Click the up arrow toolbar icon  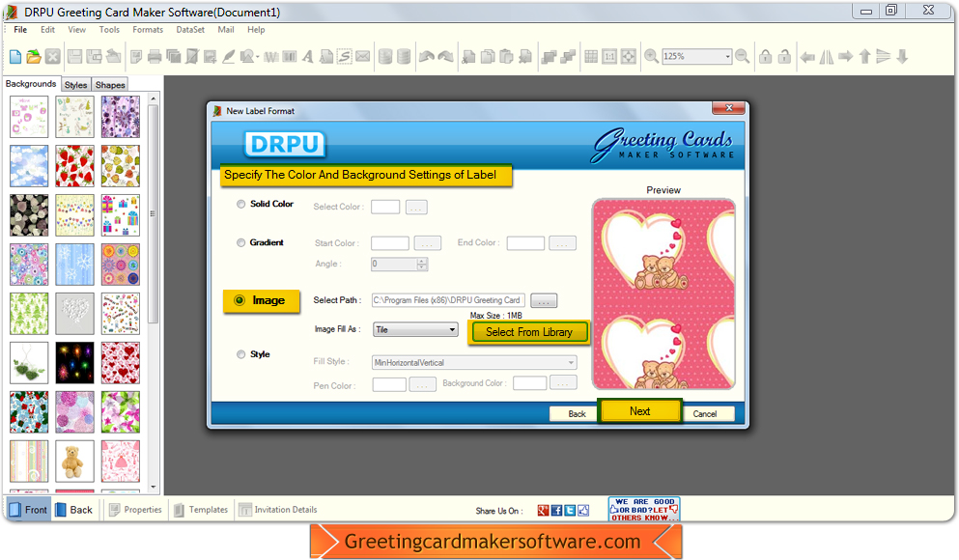[x=864, y=57]
